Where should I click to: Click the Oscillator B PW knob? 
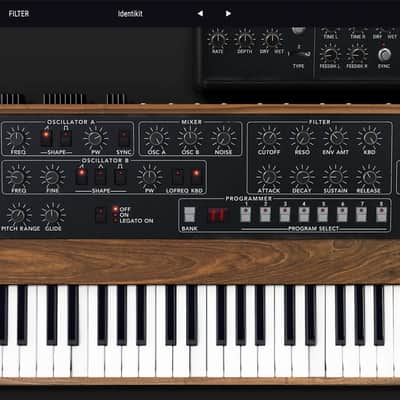coord(150,177)
